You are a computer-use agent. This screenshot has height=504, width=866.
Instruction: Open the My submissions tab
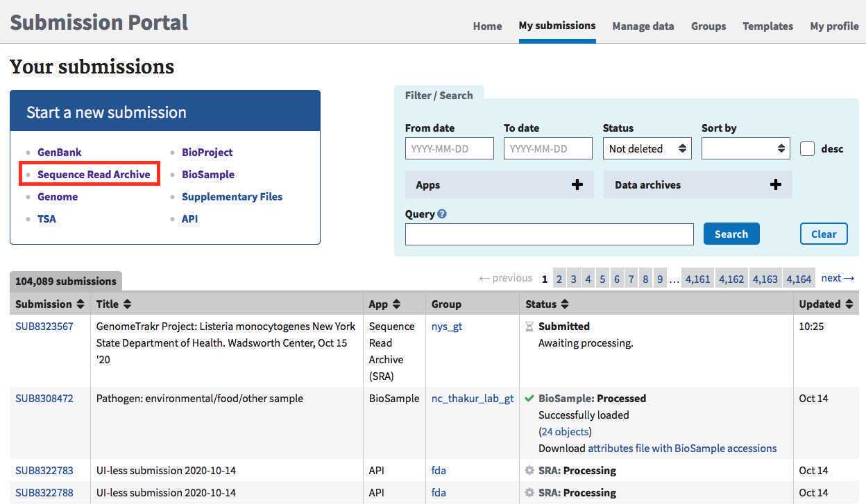click(557, 26)
